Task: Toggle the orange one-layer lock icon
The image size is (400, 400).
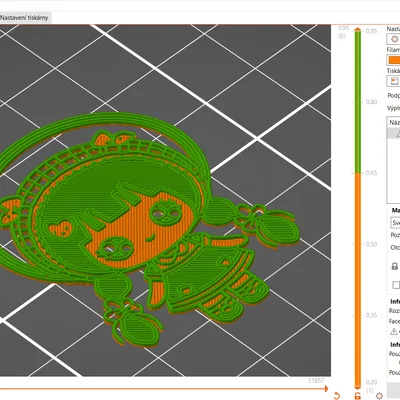Action: click(358, 396)
